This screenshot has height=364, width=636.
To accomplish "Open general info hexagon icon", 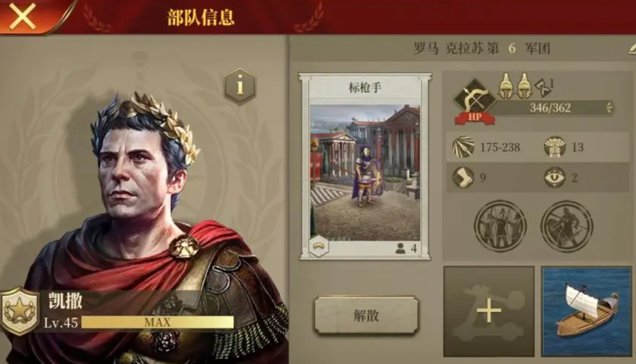I will click(x=240, y=85).
